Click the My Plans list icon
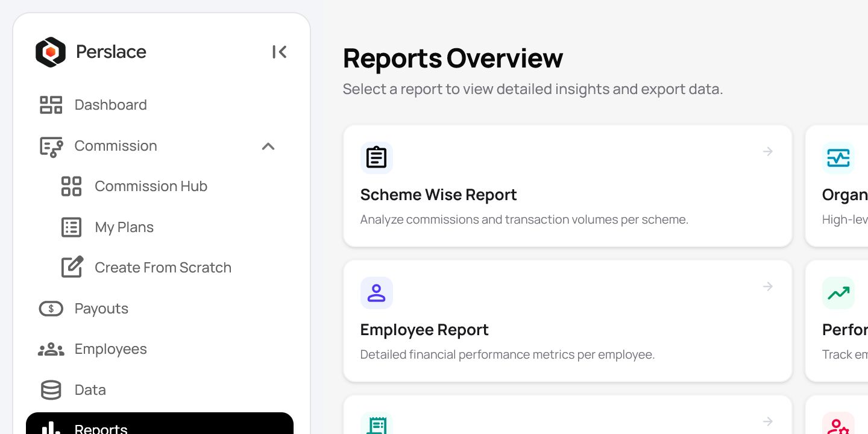The height and width of the screenshot is (434, 868). pyautogui.click(x=71, y=227)
